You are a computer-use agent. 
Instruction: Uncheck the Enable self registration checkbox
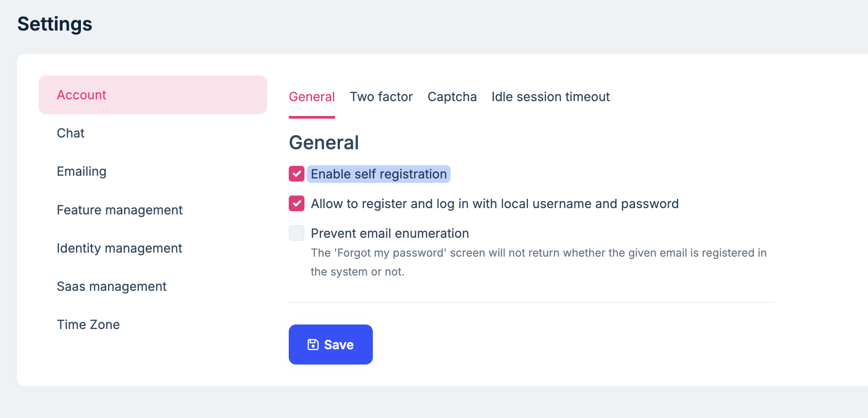[x=297, y=174]
